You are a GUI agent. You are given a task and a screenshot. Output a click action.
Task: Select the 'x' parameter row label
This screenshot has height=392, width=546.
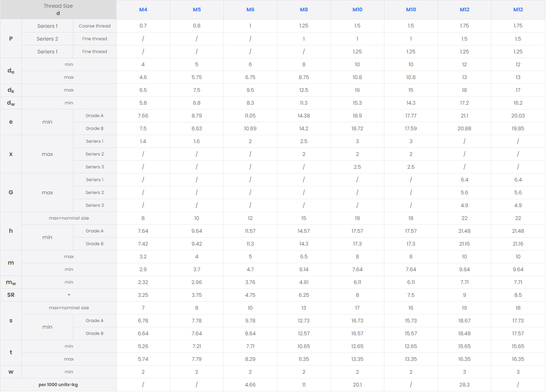[x=11, y=154]
